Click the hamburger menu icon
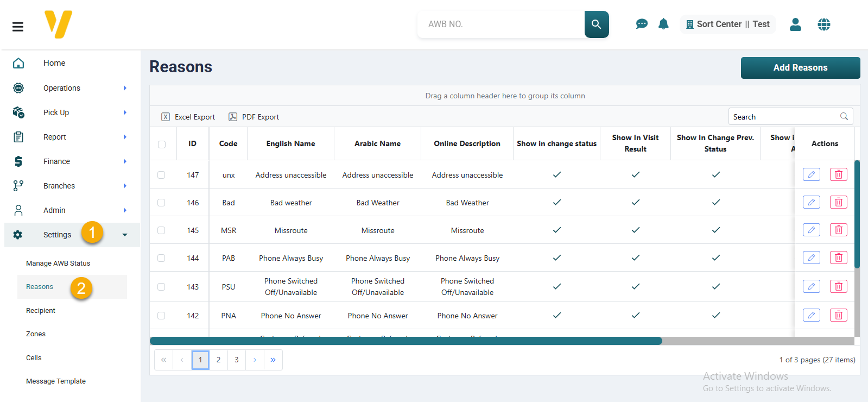Image resolution: width=868 pixels, height=402 pixels. (18, 27)
